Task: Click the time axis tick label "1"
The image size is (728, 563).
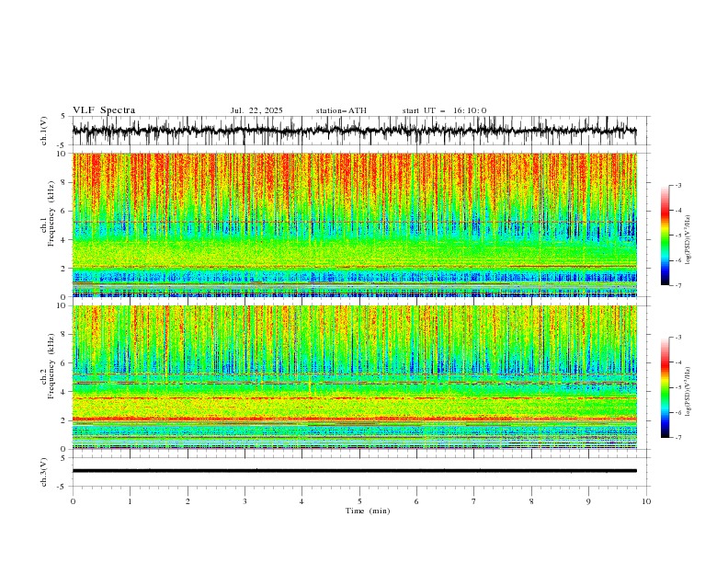Action: pyautogui.click(x=130, y=501)
